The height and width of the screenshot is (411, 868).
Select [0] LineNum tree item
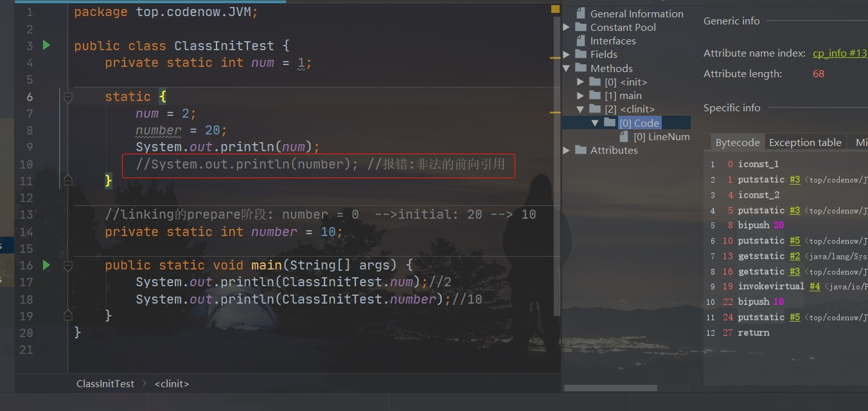(x=661, y=136)
